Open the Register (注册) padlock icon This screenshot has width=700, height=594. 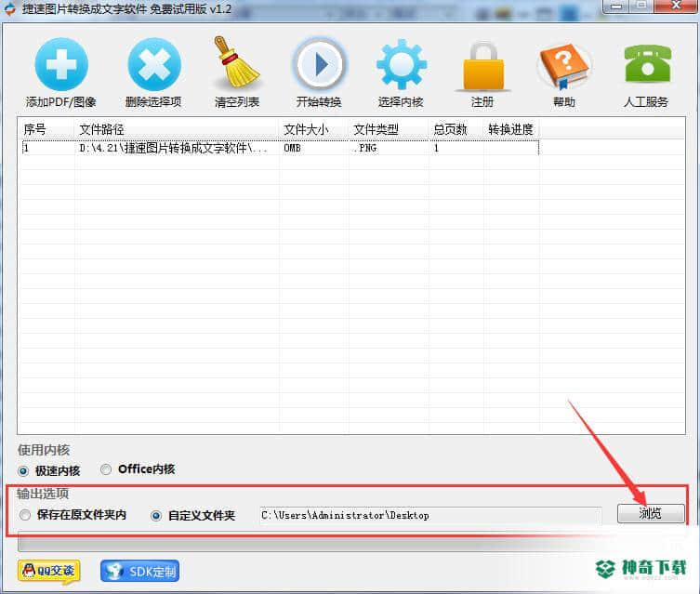point(483,66)
